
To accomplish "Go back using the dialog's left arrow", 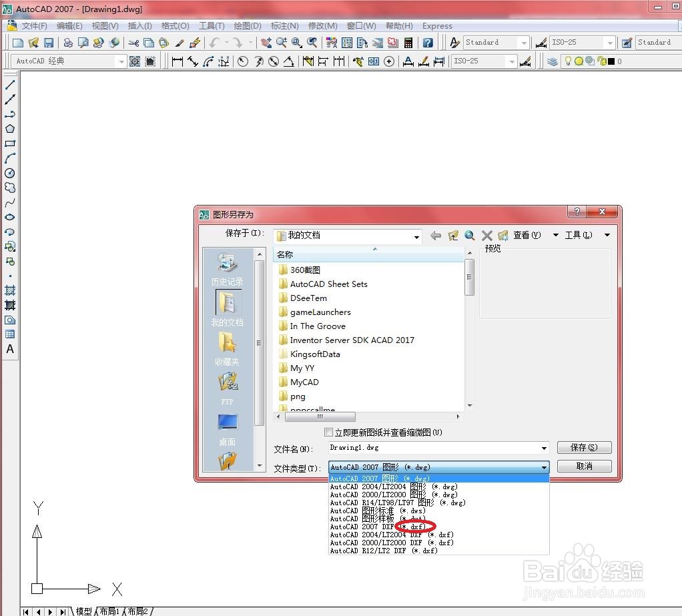I will 435,236.
